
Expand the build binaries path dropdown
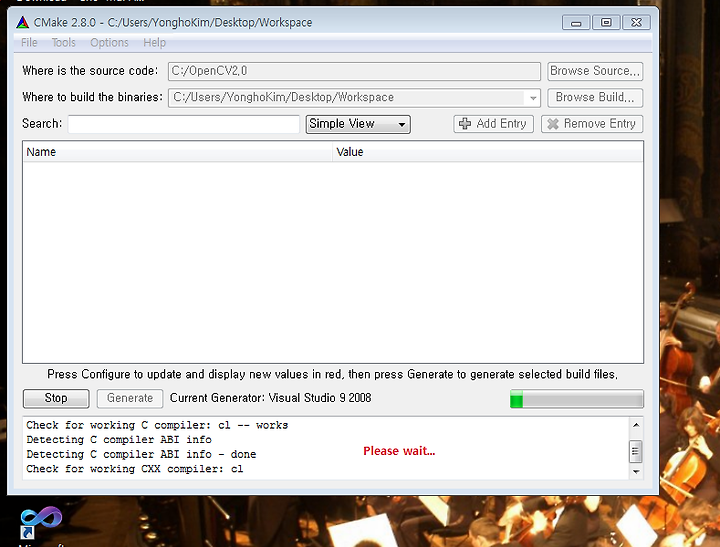coord(533,98)
